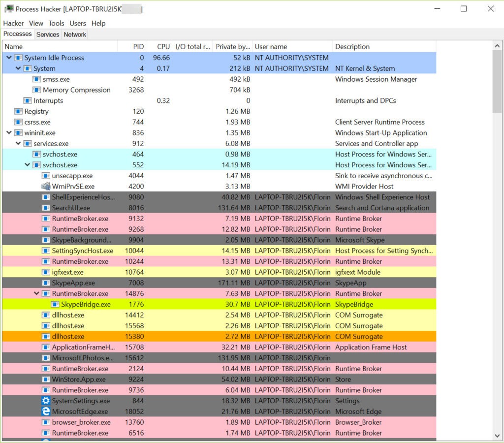Click the vertical scrollbar thumb
This screenshot has width=504, height=443.
tap(497, 82)
